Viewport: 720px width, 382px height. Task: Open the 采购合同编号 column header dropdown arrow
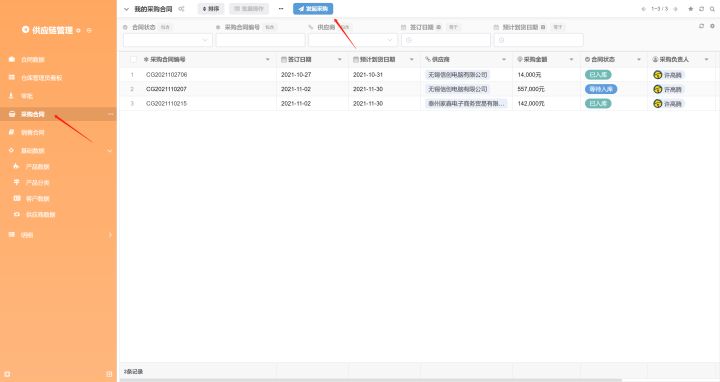tap(268, 59)
